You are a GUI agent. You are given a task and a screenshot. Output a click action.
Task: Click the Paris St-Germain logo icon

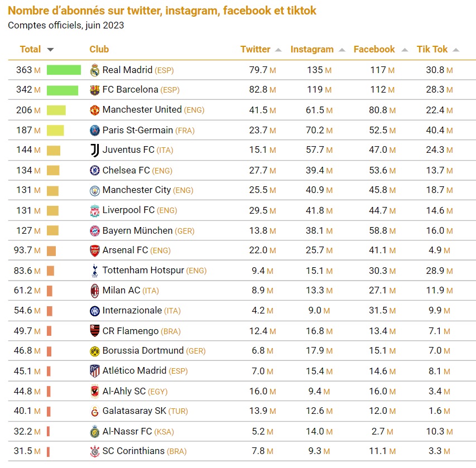(94, 130)
